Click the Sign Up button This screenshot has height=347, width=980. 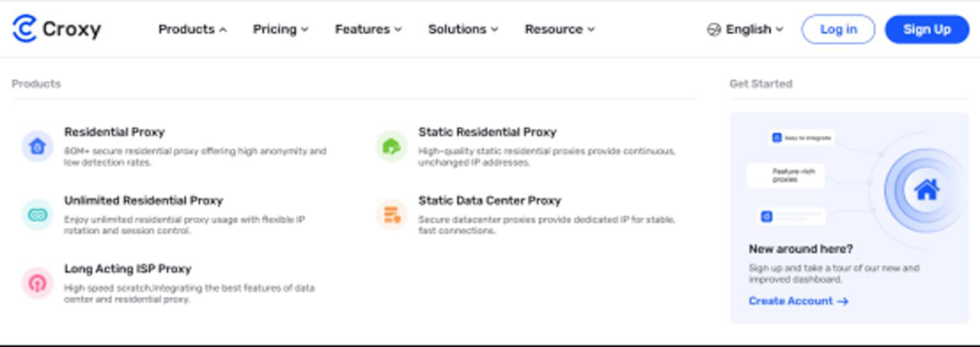(x=927, y=29)
